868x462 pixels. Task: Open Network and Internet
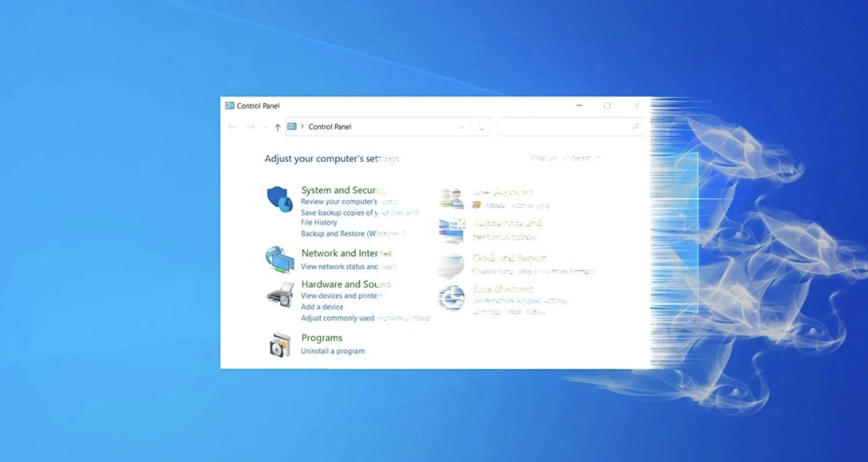pos(347,253)
